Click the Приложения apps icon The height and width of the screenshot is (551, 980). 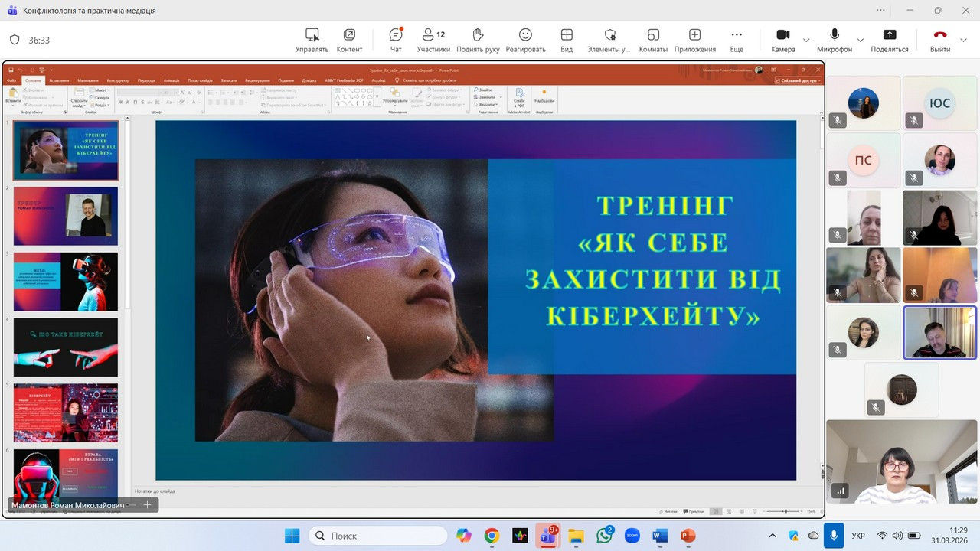click(x=694, y=40)
